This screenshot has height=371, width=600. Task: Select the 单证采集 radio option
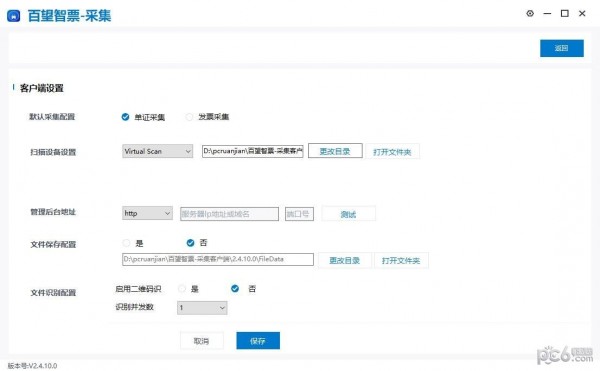(x=125, y=117)
